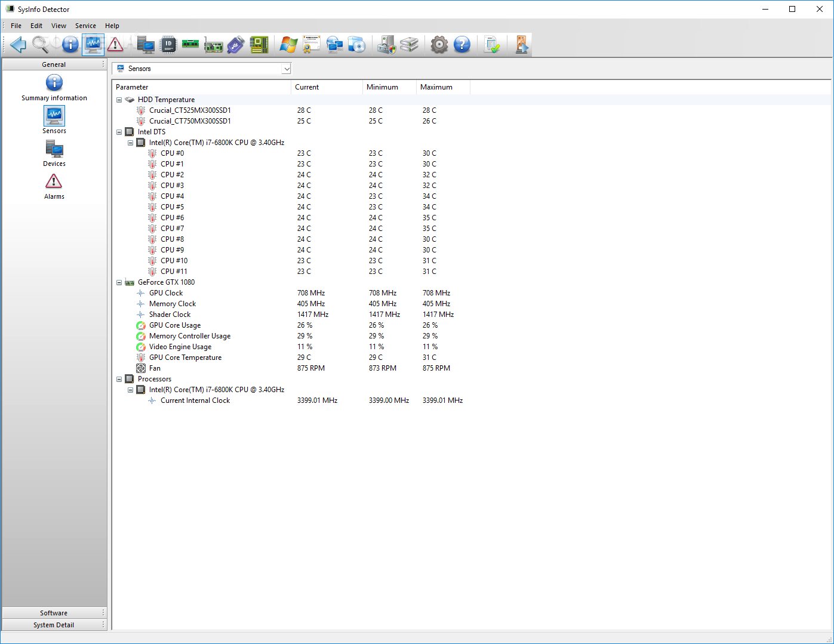The width and height of the screenshot is (834, 644).
Task: Open the magnifying glass search tool
Action: tap(41, 45)
